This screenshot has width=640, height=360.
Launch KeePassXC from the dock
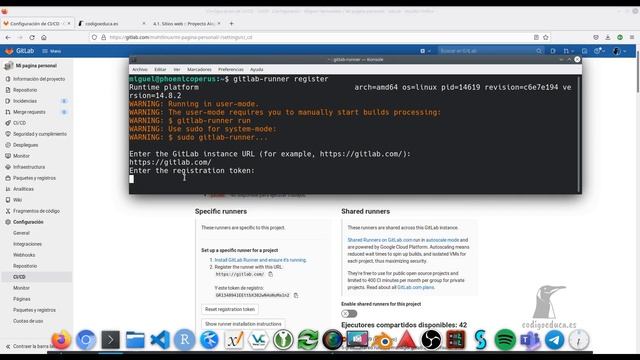(283, 340)
